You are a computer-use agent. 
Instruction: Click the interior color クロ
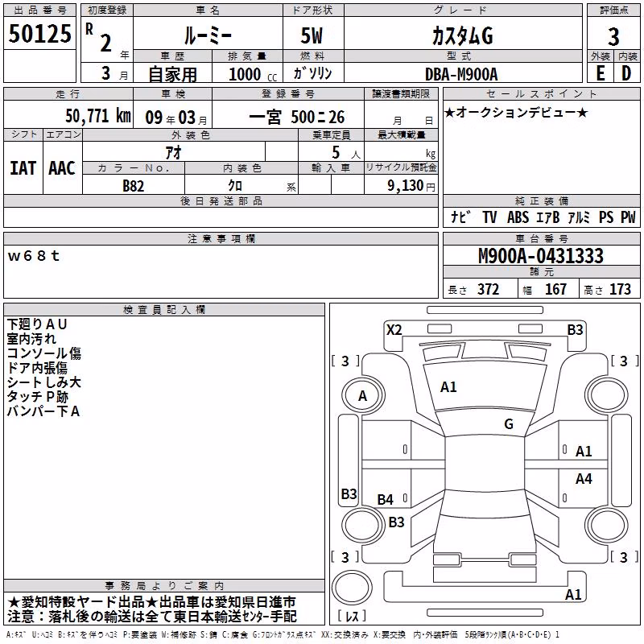[235, 186]
